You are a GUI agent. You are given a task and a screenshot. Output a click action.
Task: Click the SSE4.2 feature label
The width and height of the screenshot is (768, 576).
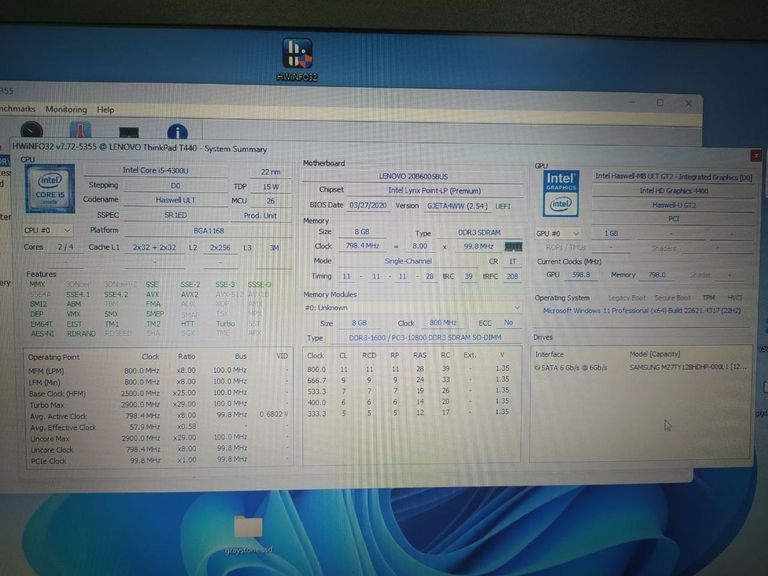[116, 294]
